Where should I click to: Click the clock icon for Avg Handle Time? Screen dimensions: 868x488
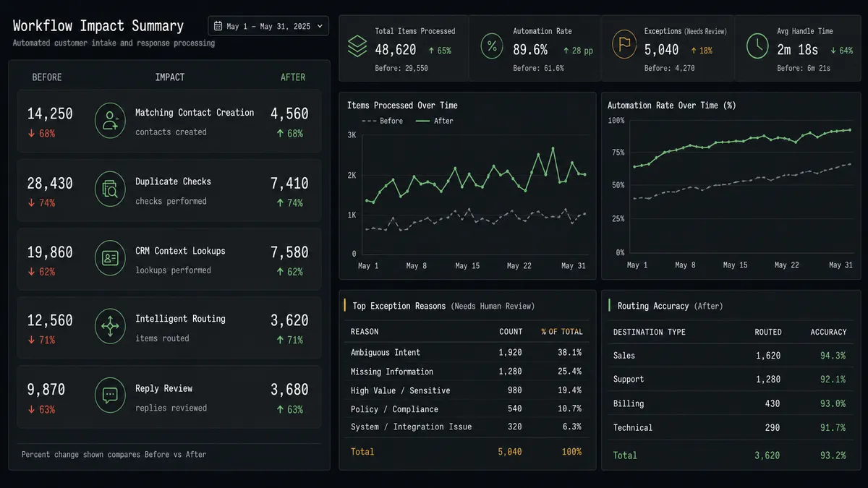(x=757, y=45)
